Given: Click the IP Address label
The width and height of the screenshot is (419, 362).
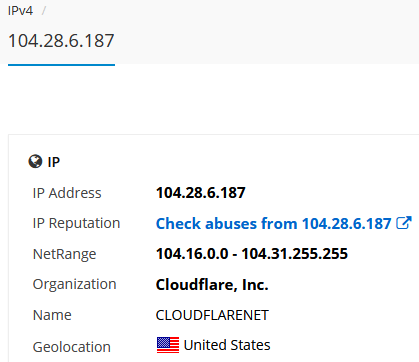Looking at the screenshot, I should click(x=67, y=193).
